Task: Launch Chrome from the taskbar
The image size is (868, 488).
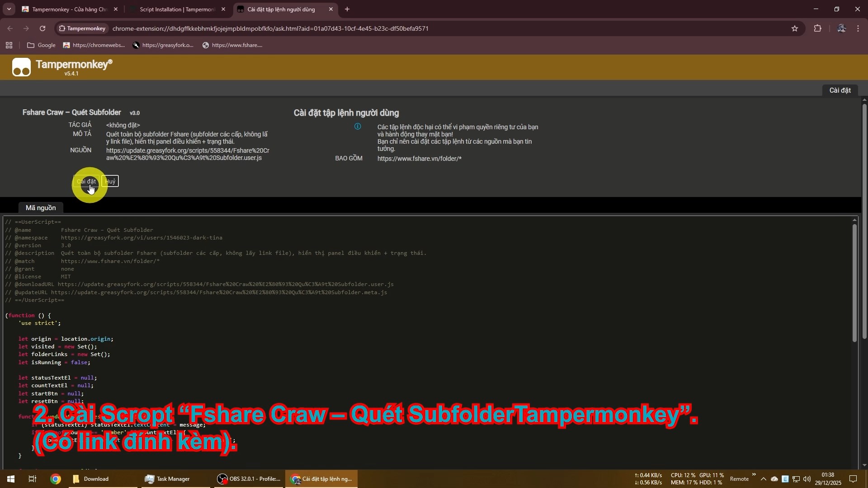Action: point(55,479)
